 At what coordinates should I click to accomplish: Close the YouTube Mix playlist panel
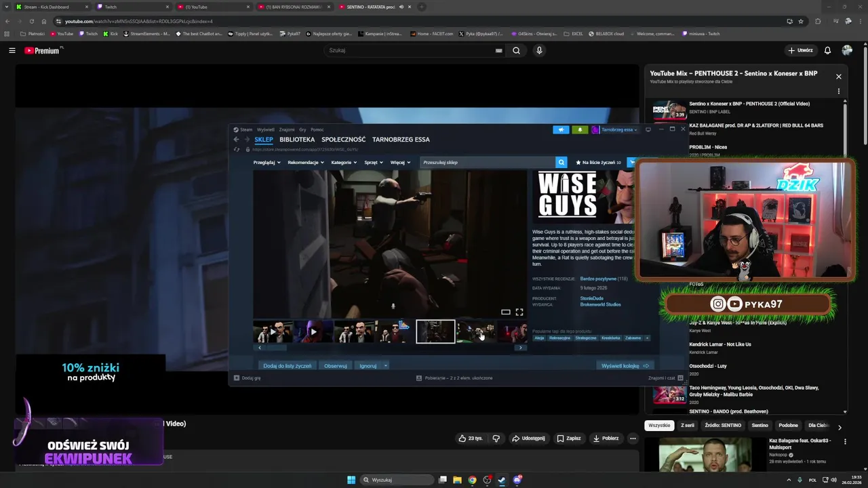click(x=839, y=77)
